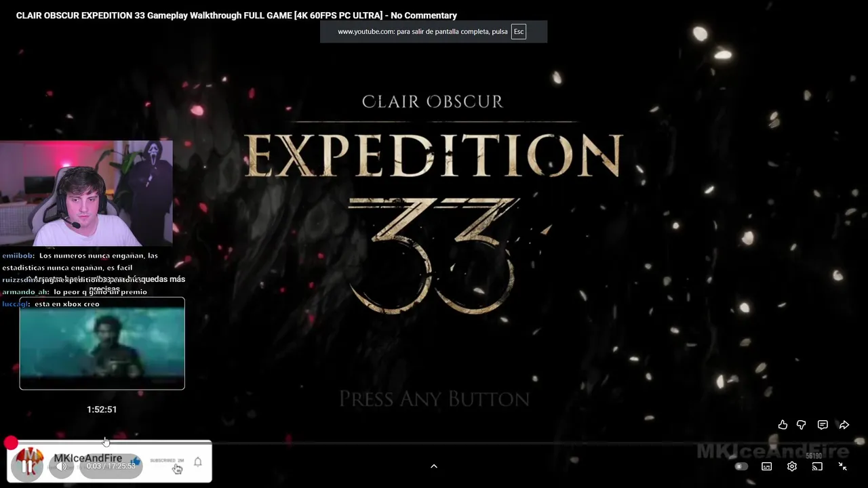Click the 0:03 / 17:25:53 time display

pos(111,466)
